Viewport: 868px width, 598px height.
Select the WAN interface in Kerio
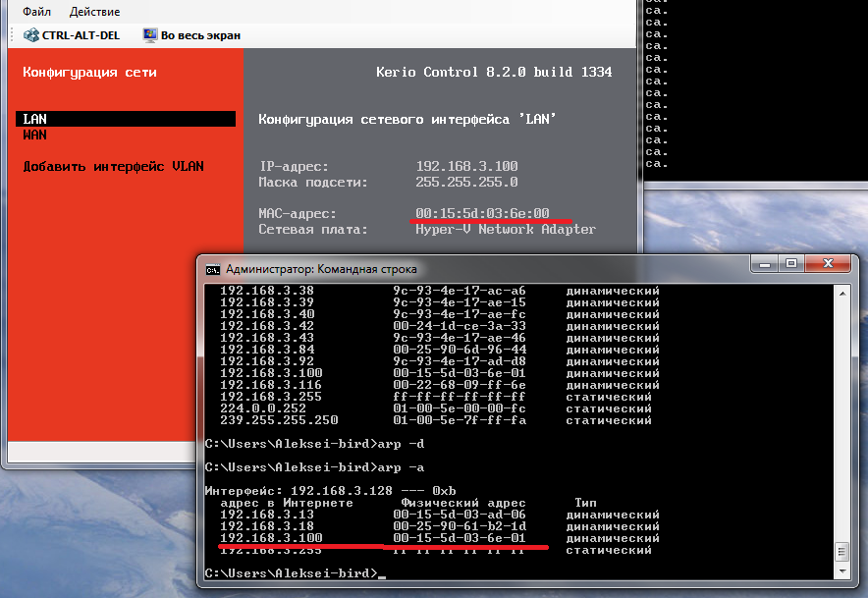pos(35,136)
